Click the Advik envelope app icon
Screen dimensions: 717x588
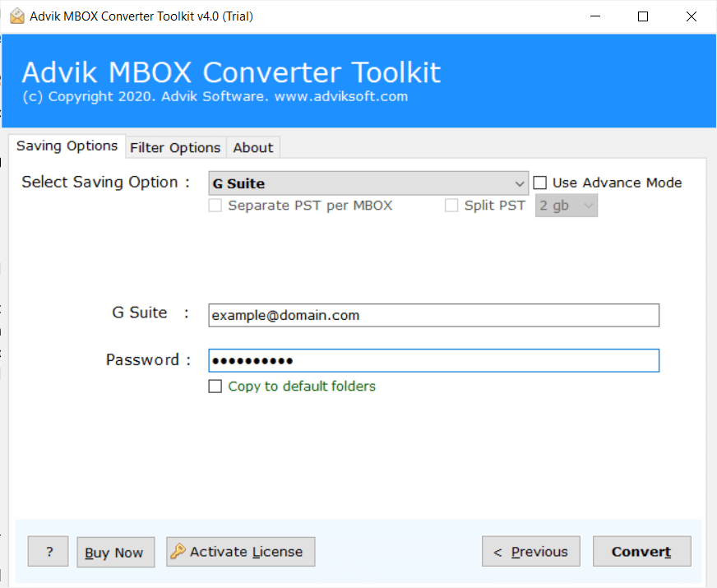[x=17, y=16]
